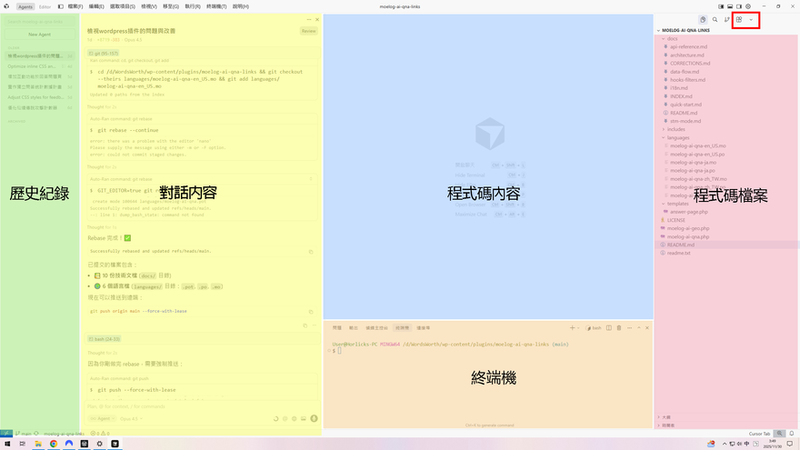The width and height of the screenshot is (800, 450).
Task: Toggle the bottom panel layout icon
Action: click(730, 7)
